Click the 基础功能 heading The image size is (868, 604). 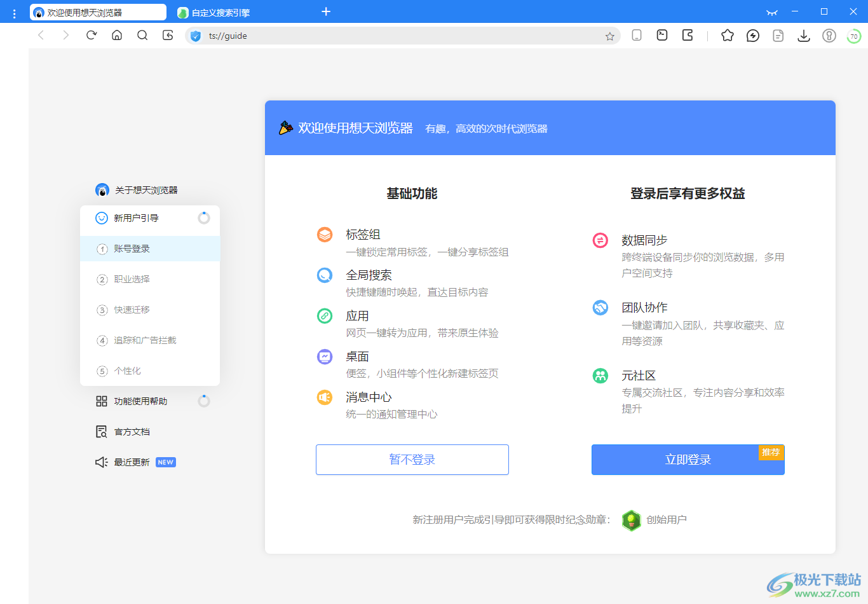pos(412,193)
